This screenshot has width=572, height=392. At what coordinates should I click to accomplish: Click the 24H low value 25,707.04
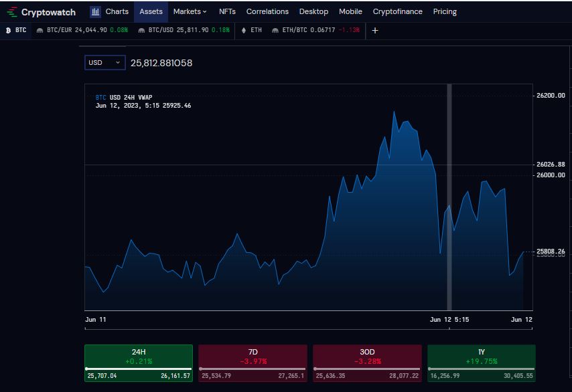point(102,375)
